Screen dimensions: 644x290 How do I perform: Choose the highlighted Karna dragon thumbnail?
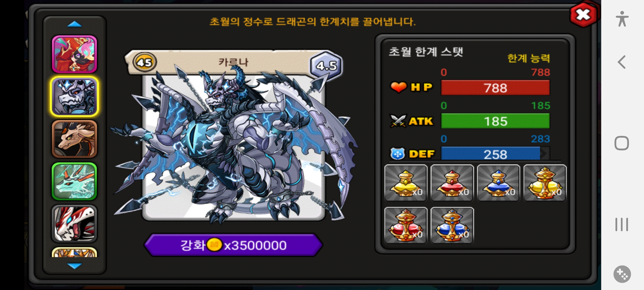tap(74, 97)
